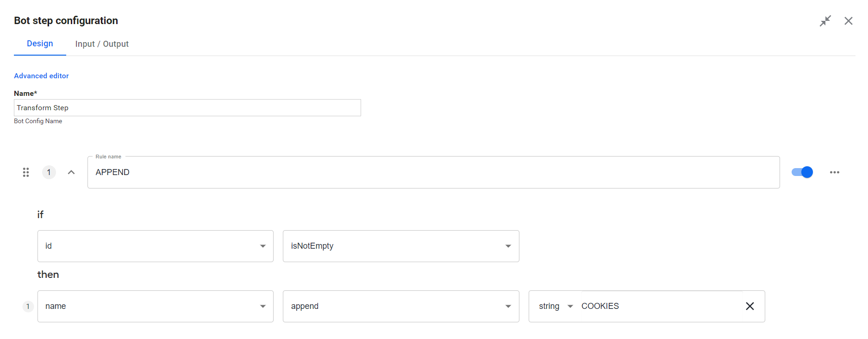Open the Advanced editor link
Screen dimensions: 868x339
coord(41,76)
